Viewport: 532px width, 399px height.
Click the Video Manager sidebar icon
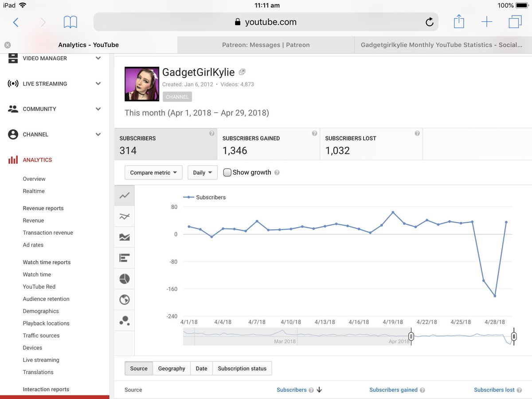point(13,58)
